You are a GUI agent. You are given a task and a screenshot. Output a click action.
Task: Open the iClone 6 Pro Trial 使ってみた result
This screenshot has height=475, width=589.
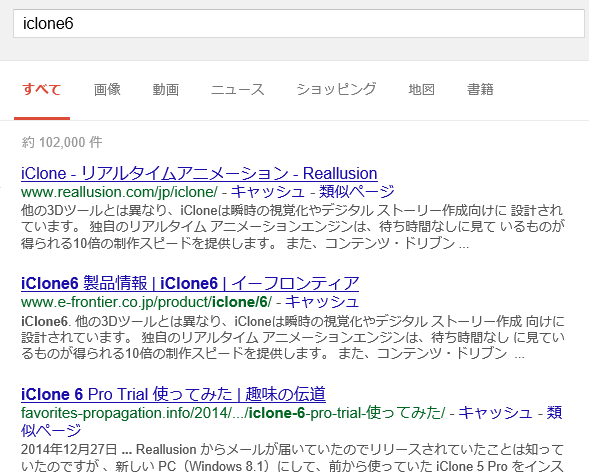[x=173, y=394]
